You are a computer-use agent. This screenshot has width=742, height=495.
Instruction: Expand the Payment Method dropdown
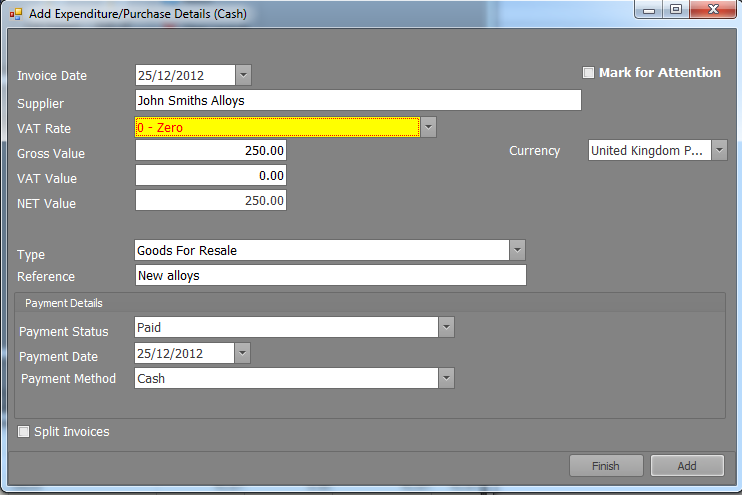point(447,378)
